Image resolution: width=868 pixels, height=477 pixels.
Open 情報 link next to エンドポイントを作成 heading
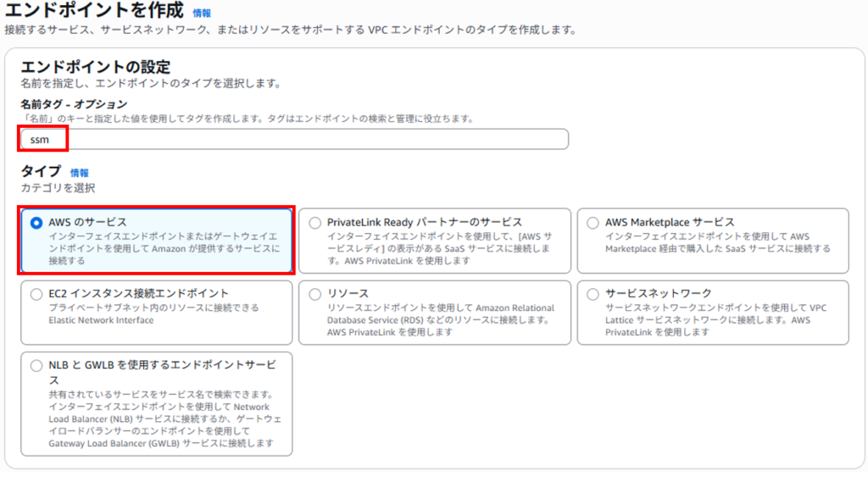[x=202, y=13]
